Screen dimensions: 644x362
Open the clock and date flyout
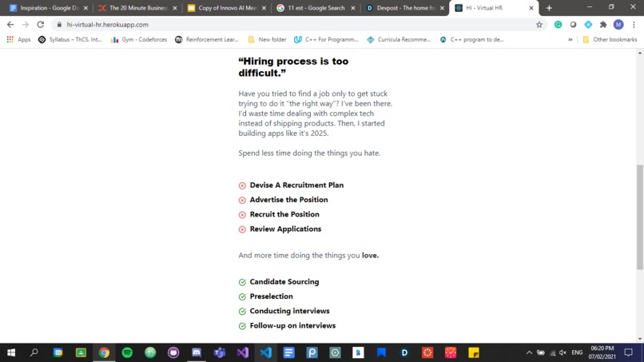coord(602,352)
